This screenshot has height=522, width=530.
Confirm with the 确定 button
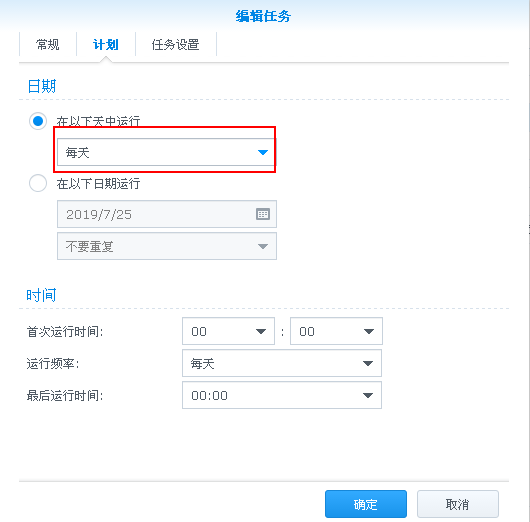366,504
